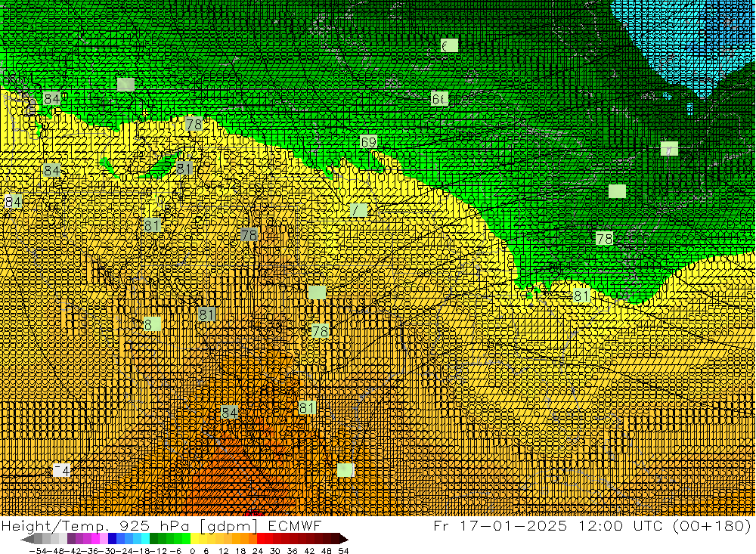Pick the cyan legend swatch
Viewport: 756px width, 554px height.
(145, 539)
